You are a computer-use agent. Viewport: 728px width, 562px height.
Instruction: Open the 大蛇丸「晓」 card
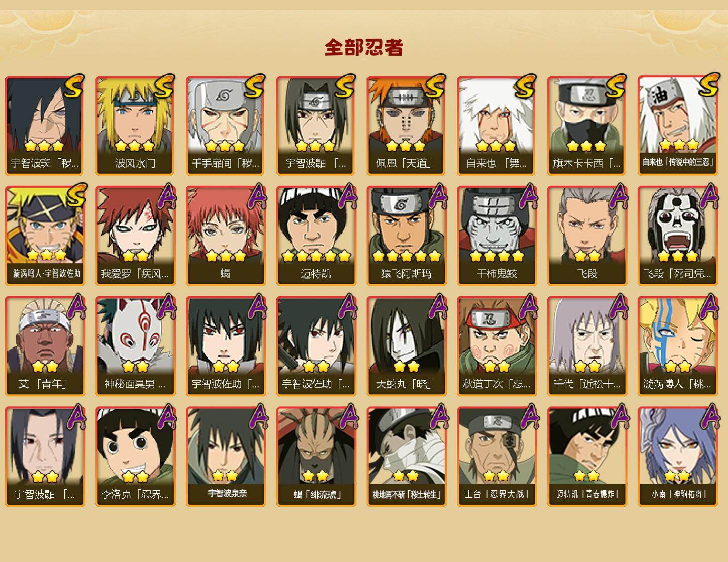[406, 346]
